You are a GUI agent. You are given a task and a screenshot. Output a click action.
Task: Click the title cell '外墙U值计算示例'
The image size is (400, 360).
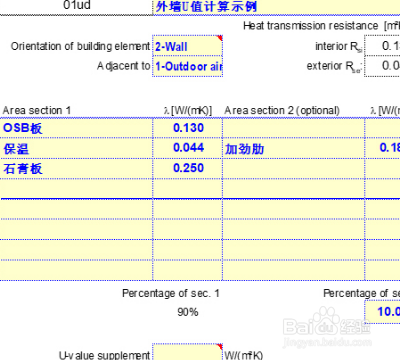click(276, 7)
